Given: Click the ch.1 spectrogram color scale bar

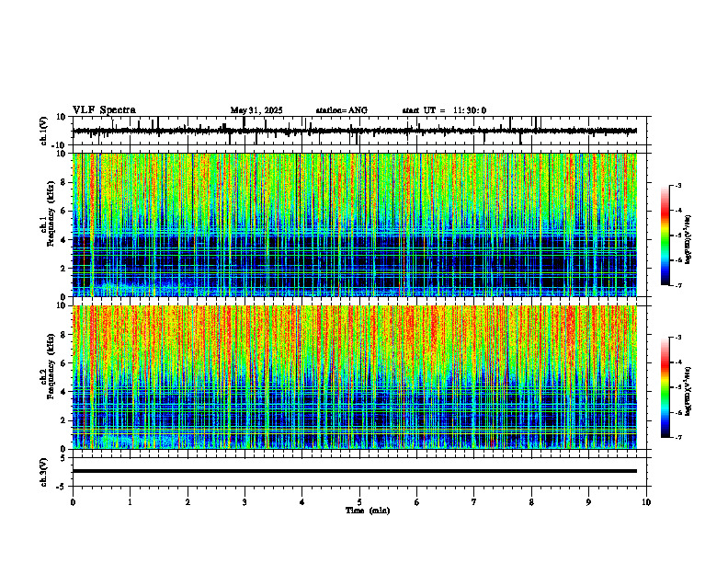Looking at the screenshot, I should point(665,236).
